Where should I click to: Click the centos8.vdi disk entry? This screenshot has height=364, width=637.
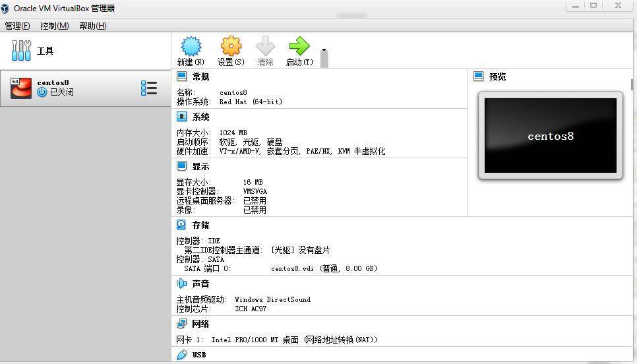tap(324, 268)
